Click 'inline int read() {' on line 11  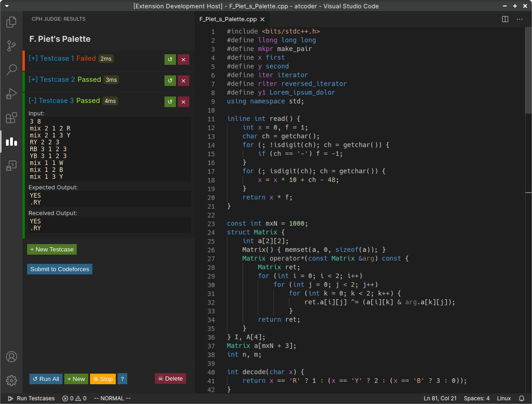[264, 119]
